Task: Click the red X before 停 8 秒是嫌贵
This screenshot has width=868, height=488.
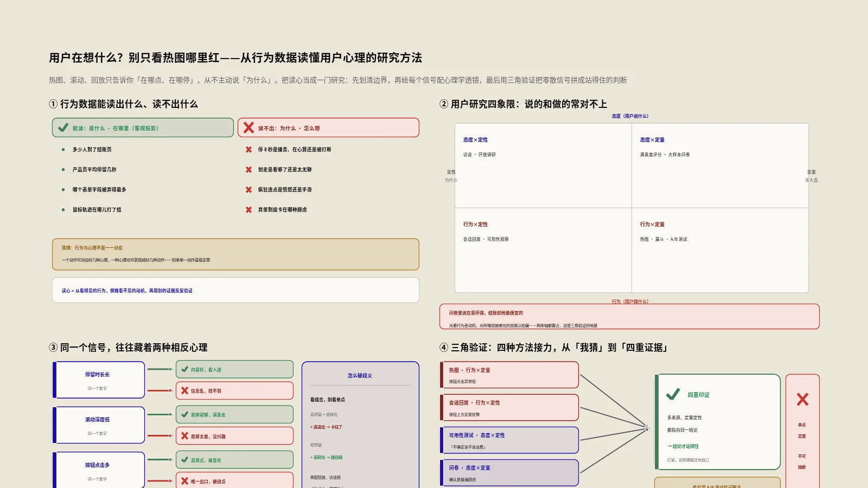Action: click(248, 149)
